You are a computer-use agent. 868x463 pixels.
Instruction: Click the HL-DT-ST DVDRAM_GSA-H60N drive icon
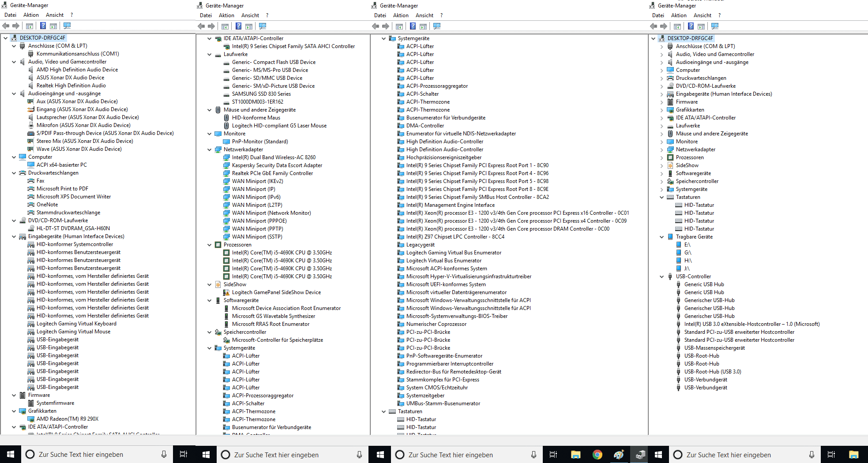pyautogui.click(x=31, y=228)
